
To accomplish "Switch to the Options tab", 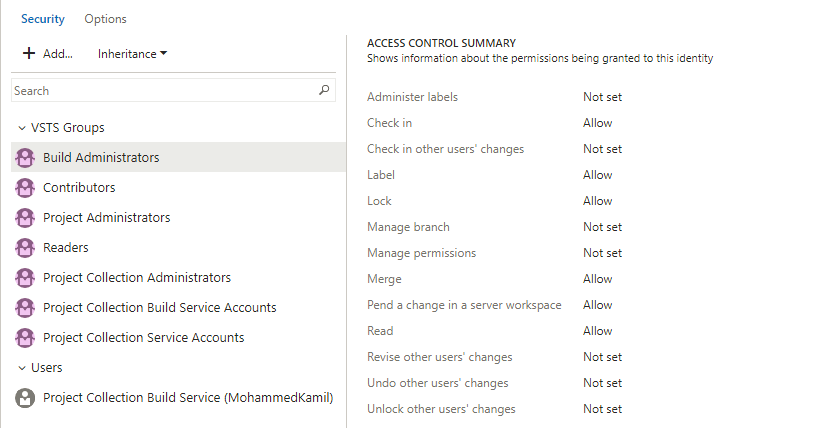I will (x=106, y=19).
